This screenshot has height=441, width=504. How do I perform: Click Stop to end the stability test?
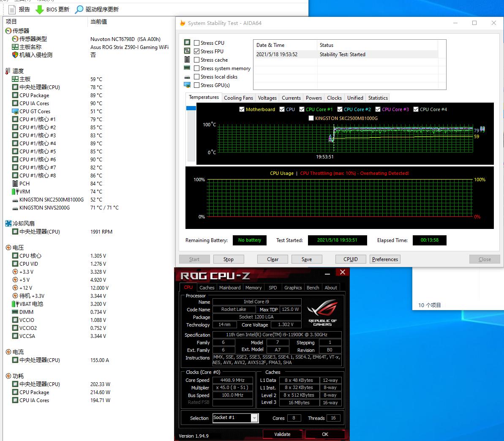tap(229, 259)
